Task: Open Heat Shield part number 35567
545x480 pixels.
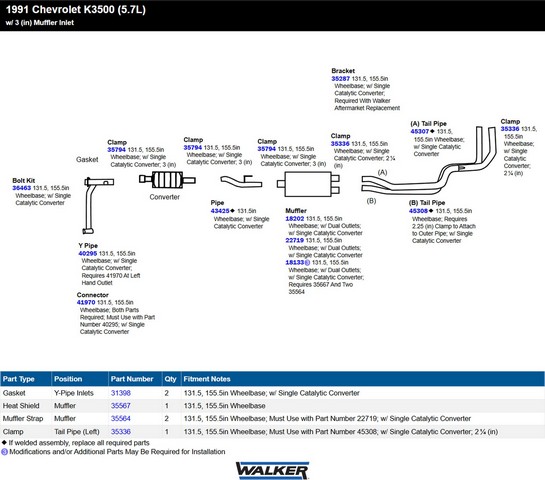Action: [121, 406]
